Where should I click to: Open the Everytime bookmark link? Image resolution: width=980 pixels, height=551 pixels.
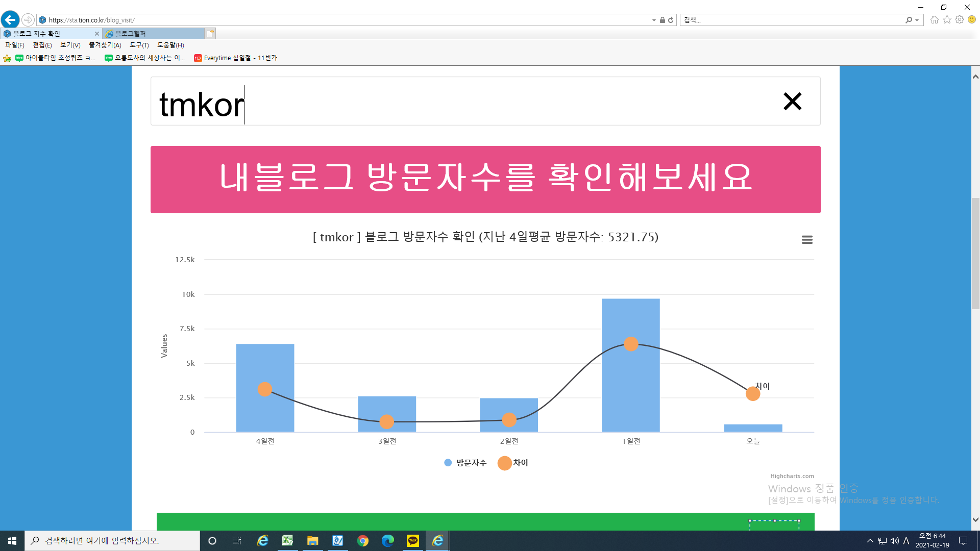point(235,58)
